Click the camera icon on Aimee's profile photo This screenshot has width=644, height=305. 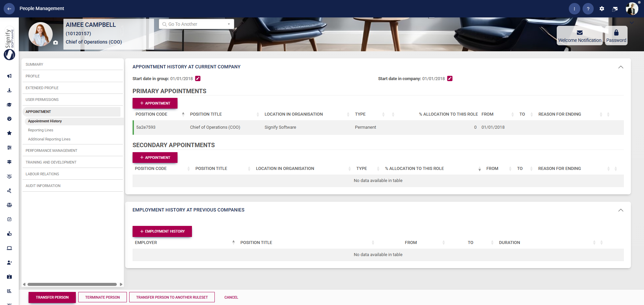[55, 43]
